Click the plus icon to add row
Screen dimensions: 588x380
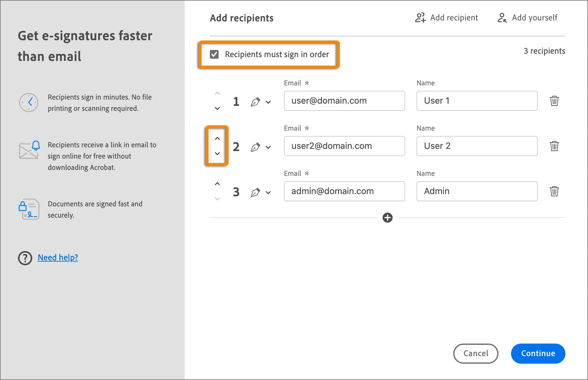pos(387,218)
